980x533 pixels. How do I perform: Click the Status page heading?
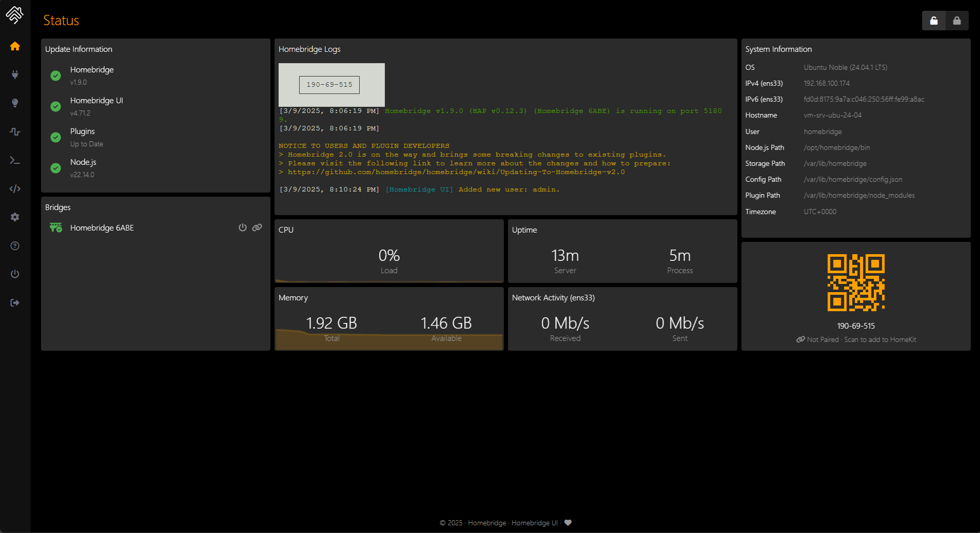pyautogui.click(x=61, y=21)
